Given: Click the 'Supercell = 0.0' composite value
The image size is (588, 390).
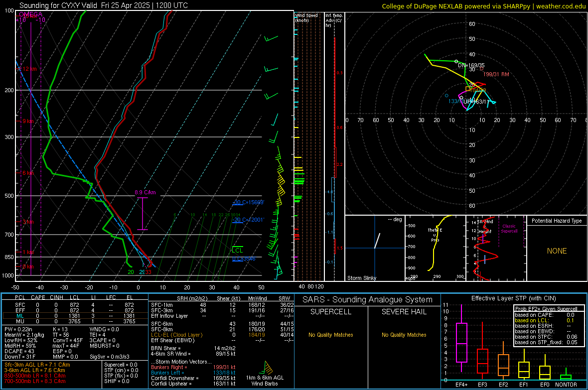Looking at the screenshot, I should (121, 365).
